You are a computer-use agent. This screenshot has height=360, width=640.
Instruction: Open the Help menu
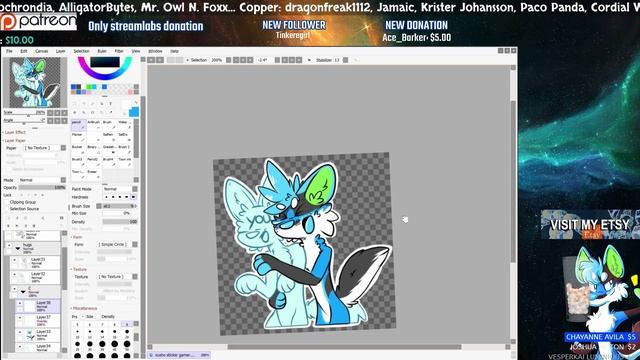[x=174, y=51]
